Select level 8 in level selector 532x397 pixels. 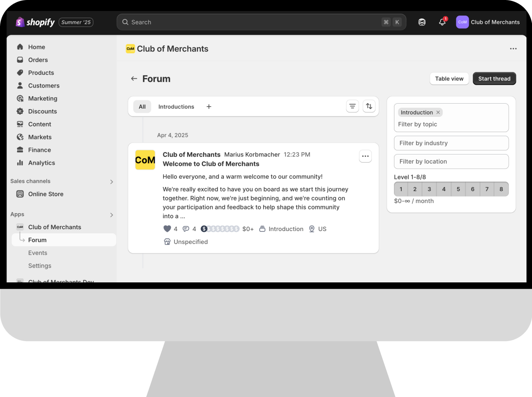pyautogui.click(x=501, y=189)
